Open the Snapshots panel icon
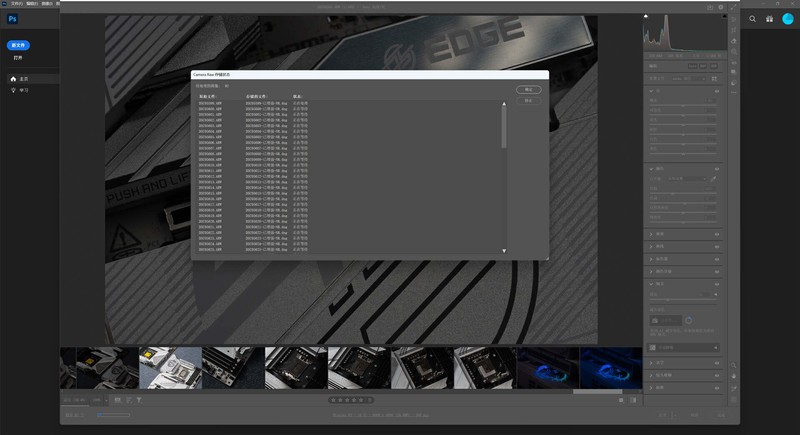Image resolution: width=800 pixels, height=435 pixels. [734, 72]
